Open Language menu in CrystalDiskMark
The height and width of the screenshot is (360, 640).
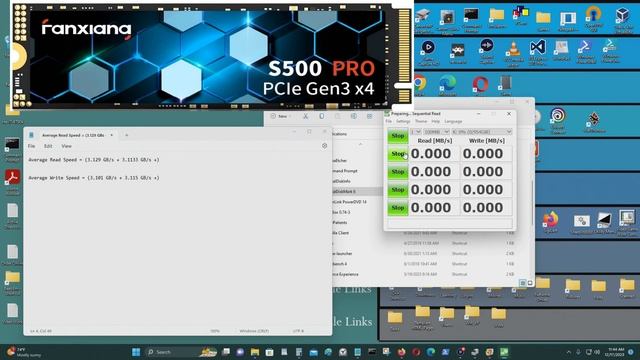[x=453, y=121]
